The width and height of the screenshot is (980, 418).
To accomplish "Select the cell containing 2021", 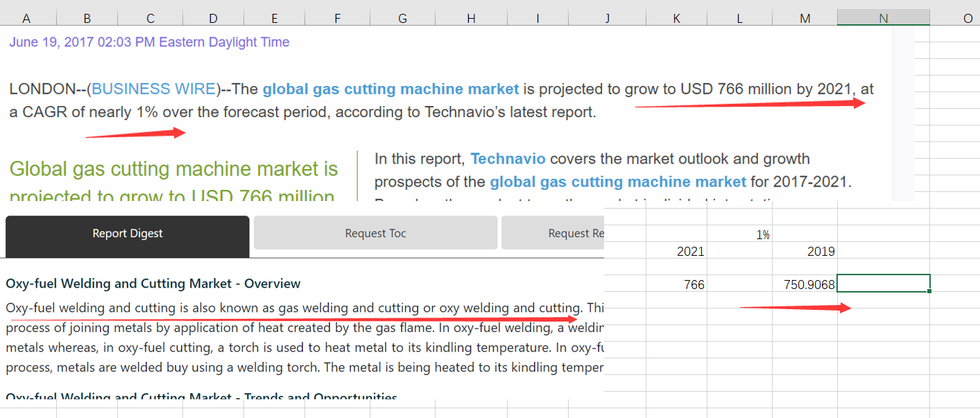I will point(677,251).
